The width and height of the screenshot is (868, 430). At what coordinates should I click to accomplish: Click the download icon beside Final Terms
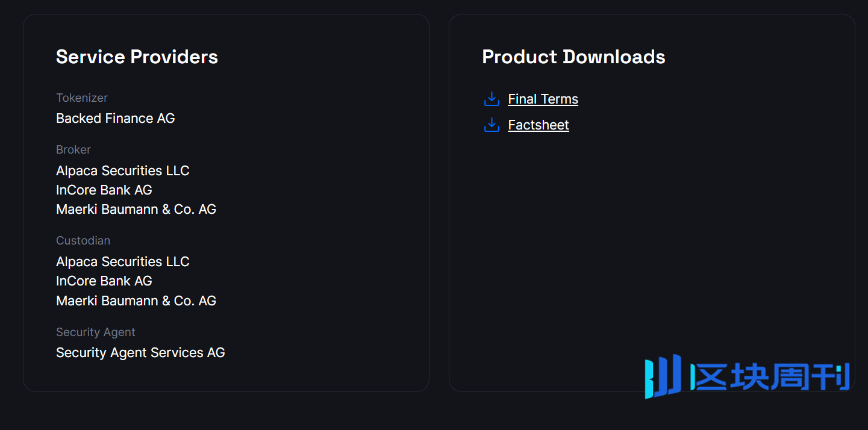coord(492,99)
